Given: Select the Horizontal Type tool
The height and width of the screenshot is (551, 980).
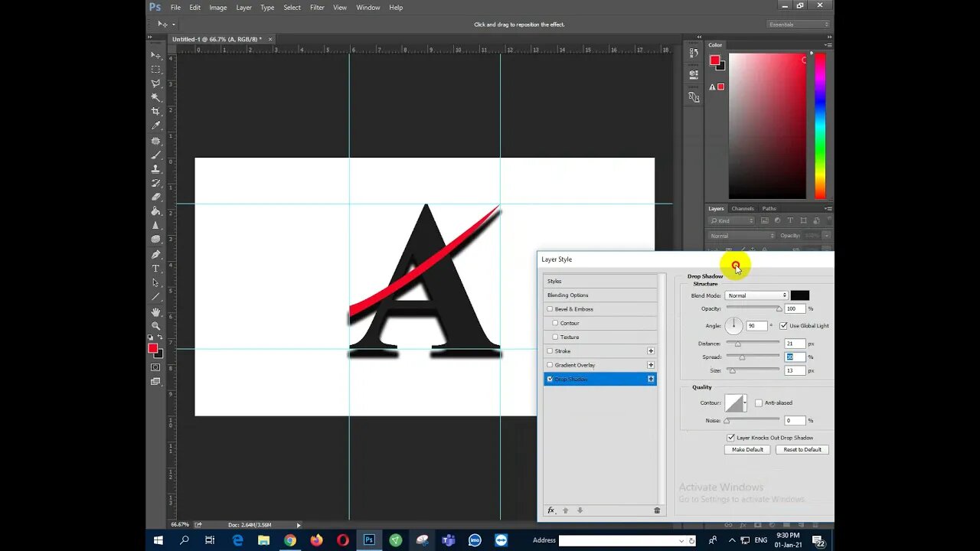Looking at the screenshot, I should pyautogui.click(x=156, y=269).
